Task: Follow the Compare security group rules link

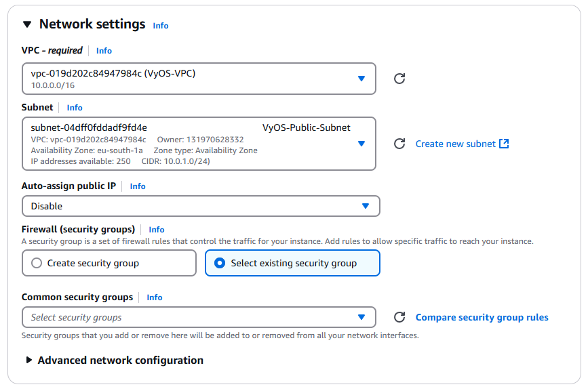Action: (482, 316)
